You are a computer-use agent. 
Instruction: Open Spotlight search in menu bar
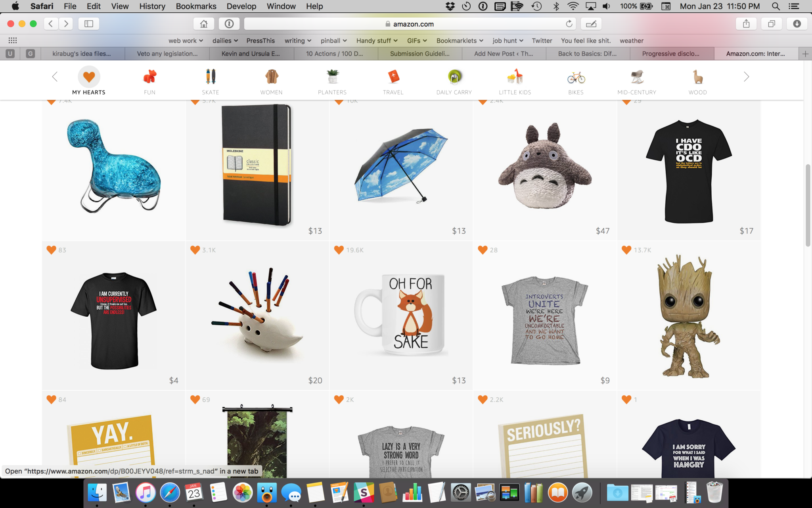(x=776, y=6)
